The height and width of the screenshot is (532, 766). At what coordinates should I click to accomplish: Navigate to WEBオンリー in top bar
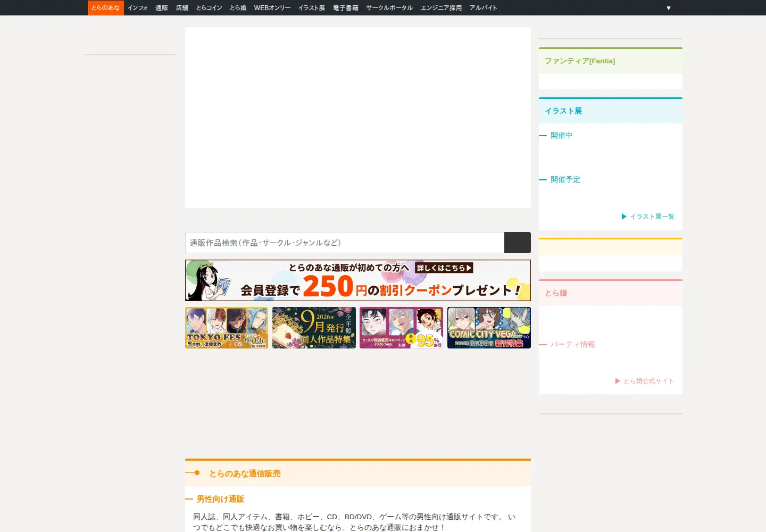tap(272, 8)
